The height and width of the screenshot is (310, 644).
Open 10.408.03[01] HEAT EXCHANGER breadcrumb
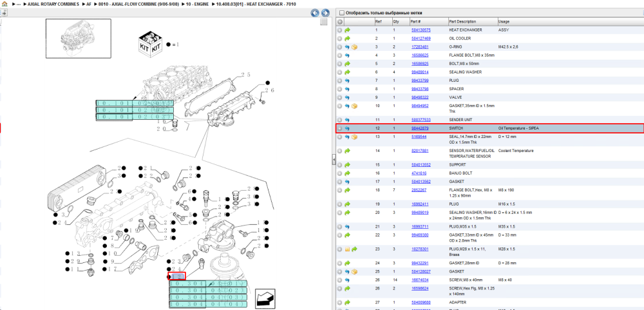click(x=256, y=4)
